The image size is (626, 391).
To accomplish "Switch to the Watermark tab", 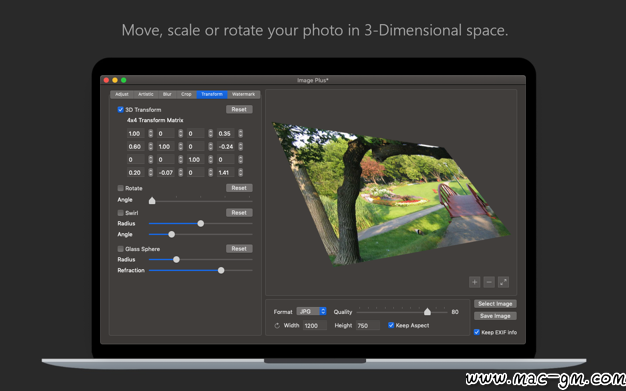I will coord(244,94).
